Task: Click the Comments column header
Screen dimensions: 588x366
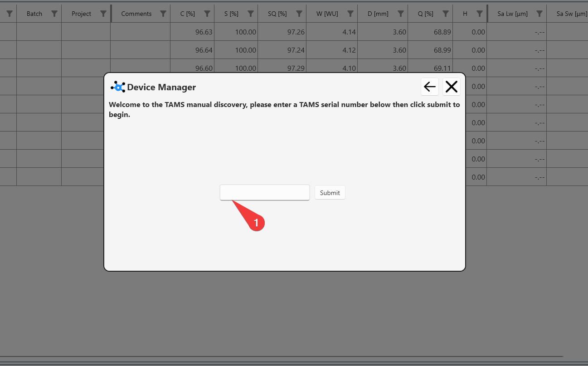Action: click(136, 14)
